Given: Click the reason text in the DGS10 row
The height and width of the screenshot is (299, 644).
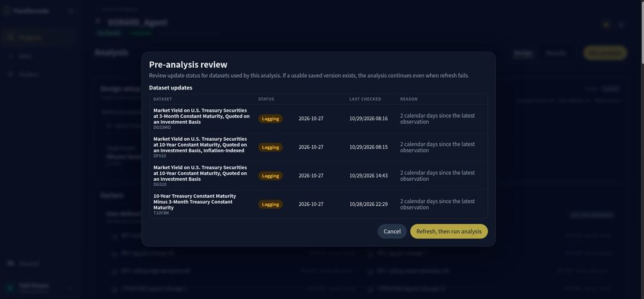Looking at the screenshot, I should click(x=437, y=176).
